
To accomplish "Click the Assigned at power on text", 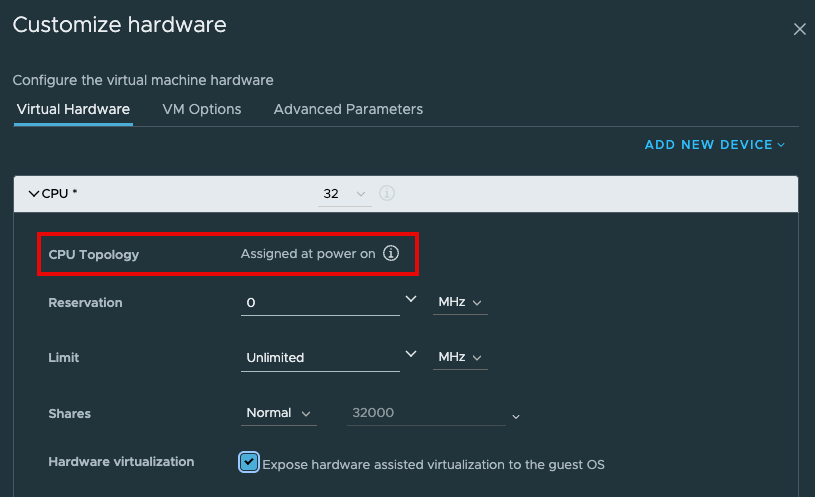I will tap(308, 254).
